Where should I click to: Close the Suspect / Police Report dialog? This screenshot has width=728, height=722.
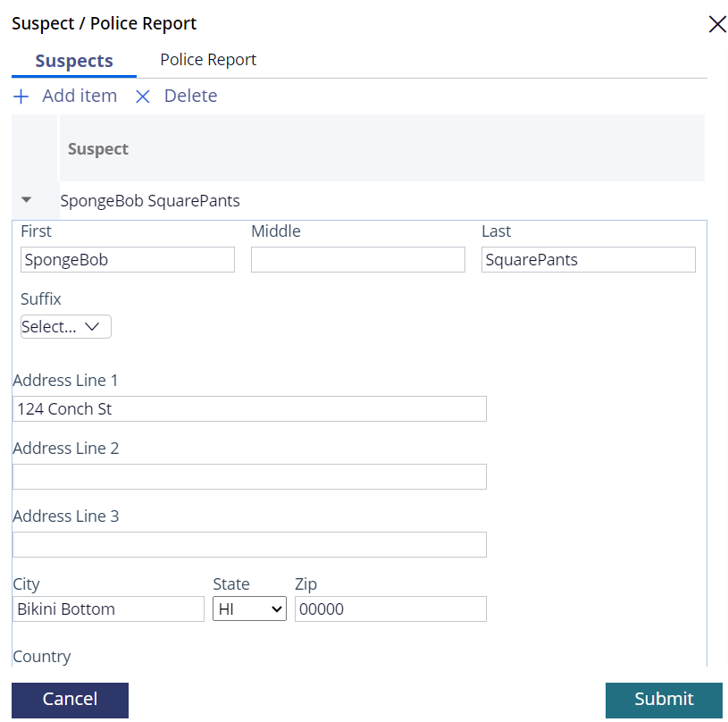click(x=717, y=24)
